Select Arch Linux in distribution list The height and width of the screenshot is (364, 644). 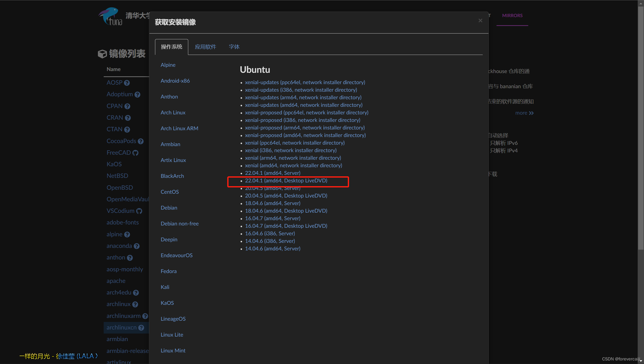(x=173, y=113)
